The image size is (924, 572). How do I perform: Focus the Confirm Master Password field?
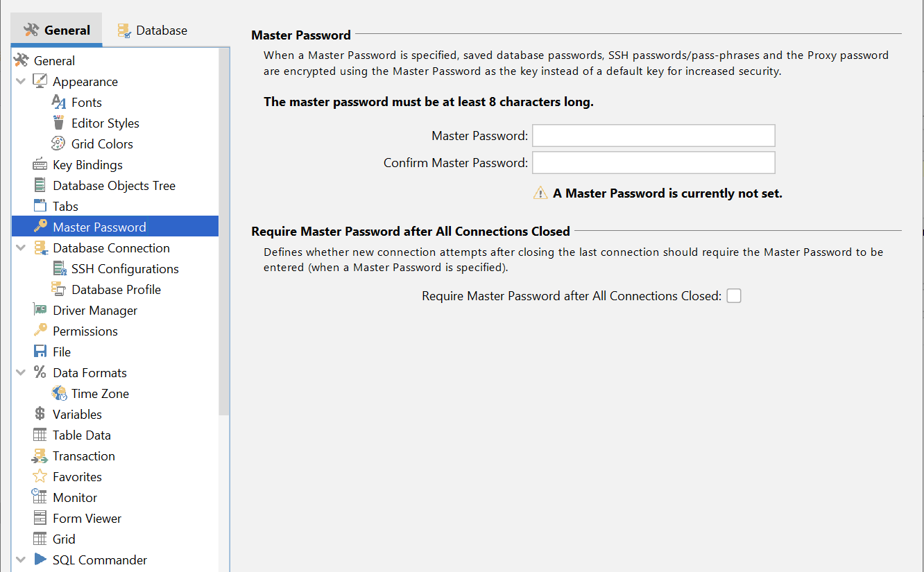(653, 163)
